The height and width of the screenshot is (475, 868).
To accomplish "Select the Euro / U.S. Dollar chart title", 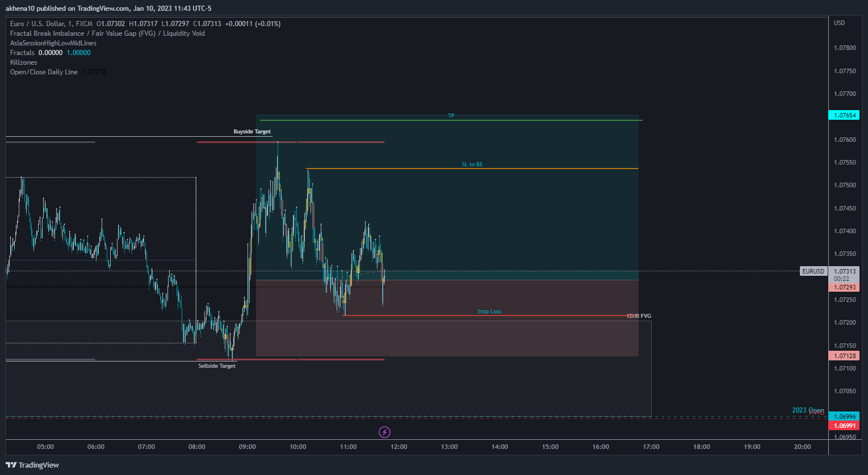I will pyautogui.click(x=50, y=24).
